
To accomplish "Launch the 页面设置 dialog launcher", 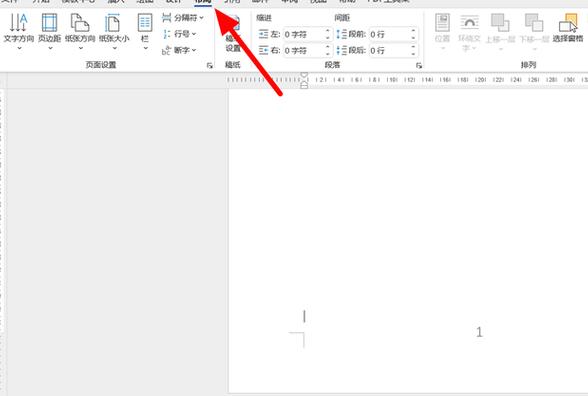I will point(210,66).
